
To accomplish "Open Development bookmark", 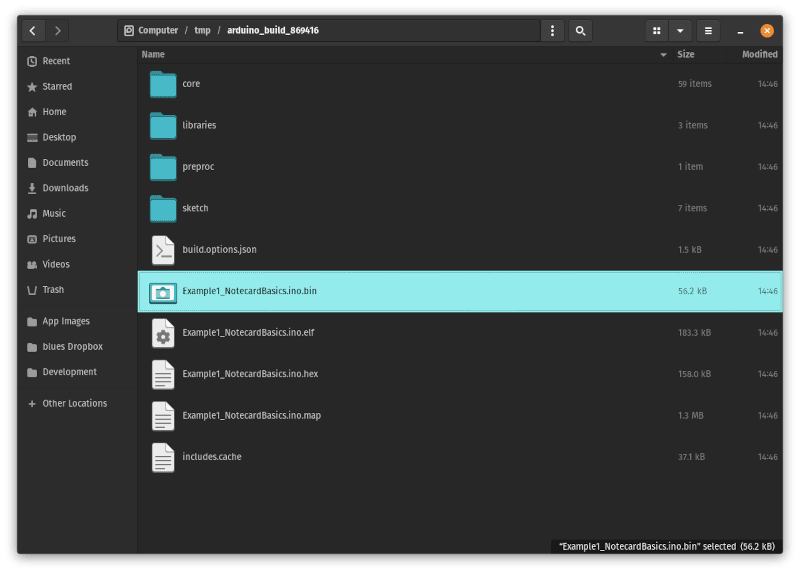I will coord(77,372).
